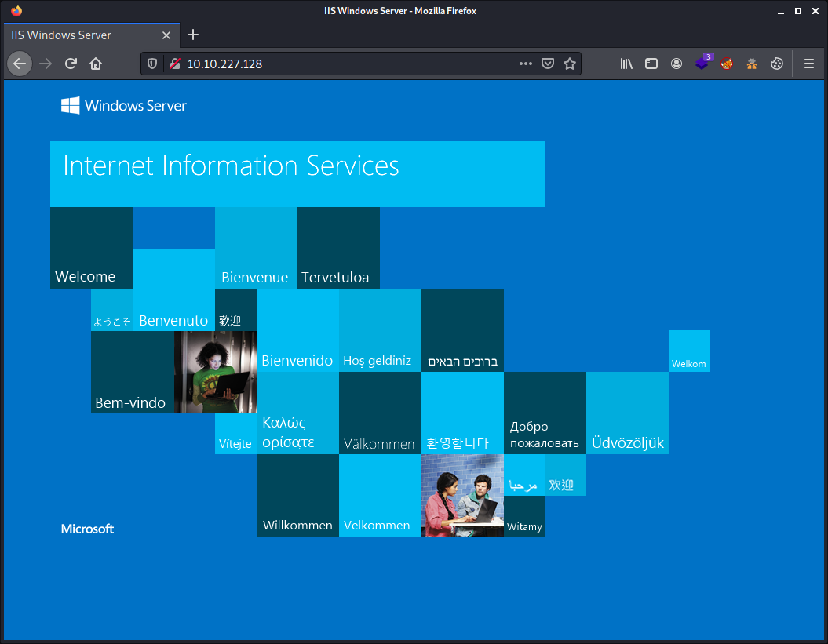The width and height of the screenshot is (828, 644).
Task: Open the Firefox hamburger menu
Action: click(808, 64)
